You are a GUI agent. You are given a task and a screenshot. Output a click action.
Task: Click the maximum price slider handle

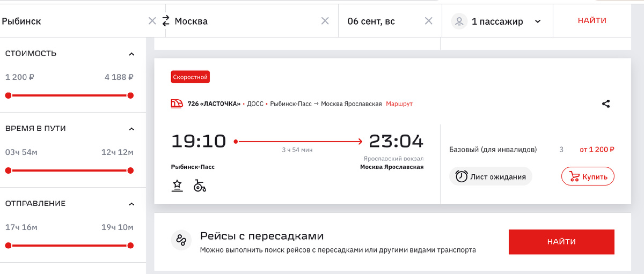click(x=130, y=95)
